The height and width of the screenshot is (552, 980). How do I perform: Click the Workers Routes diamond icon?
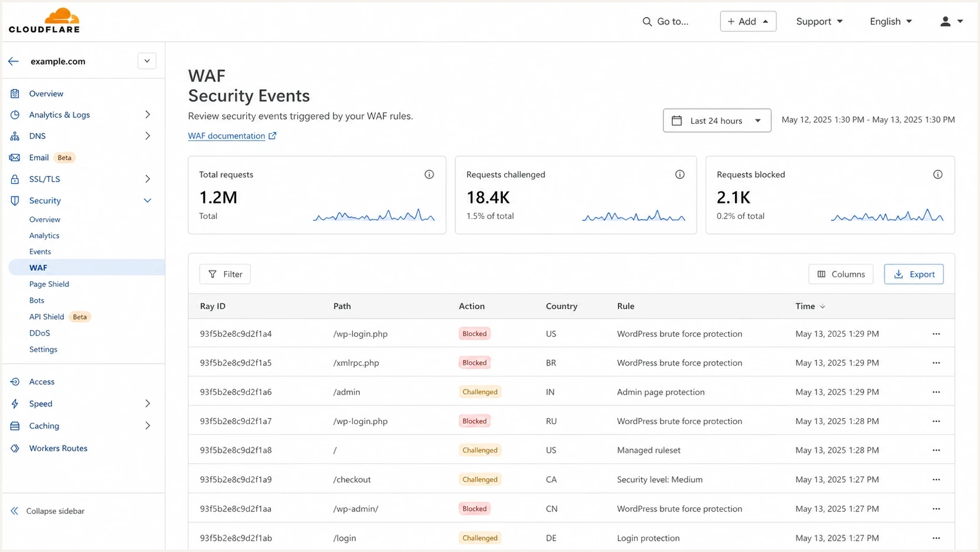pos(15,448)
